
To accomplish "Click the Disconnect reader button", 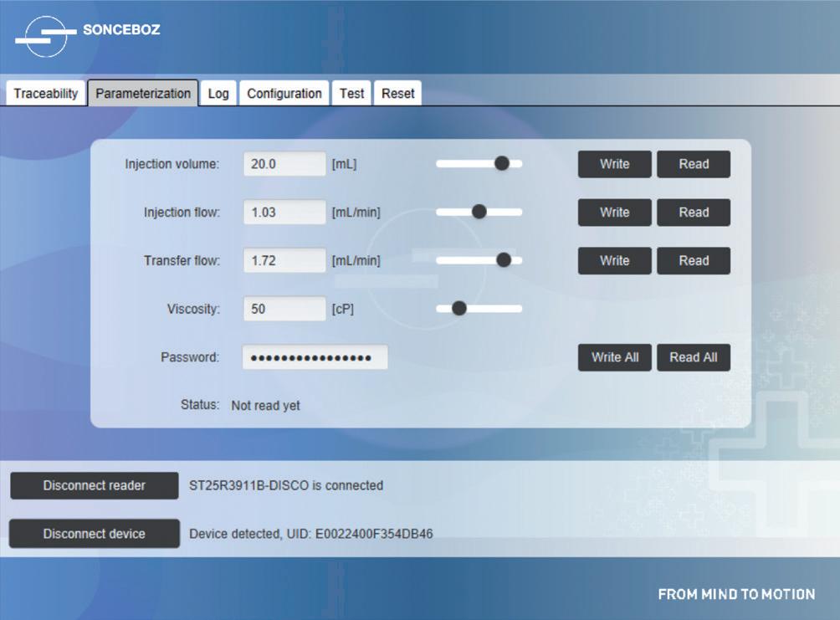I will pyautogui.click(x=95, y=485).
